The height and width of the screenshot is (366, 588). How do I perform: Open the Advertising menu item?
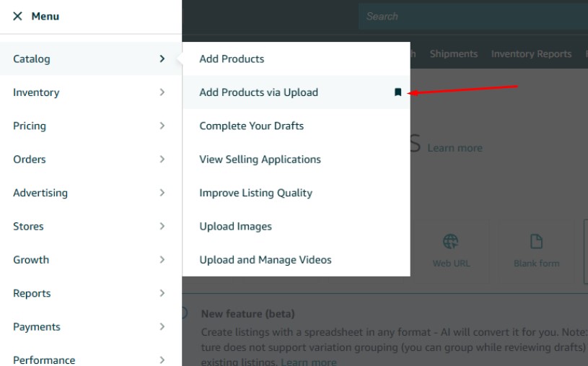[x=91, y=193]
